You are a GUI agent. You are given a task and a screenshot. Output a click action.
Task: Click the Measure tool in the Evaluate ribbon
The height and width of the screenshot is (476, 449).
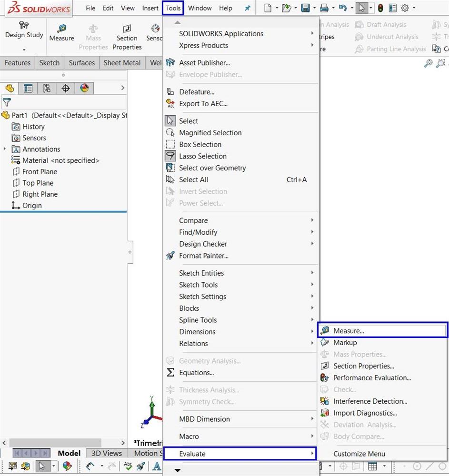pyautogui.click(x=61, y=33)
